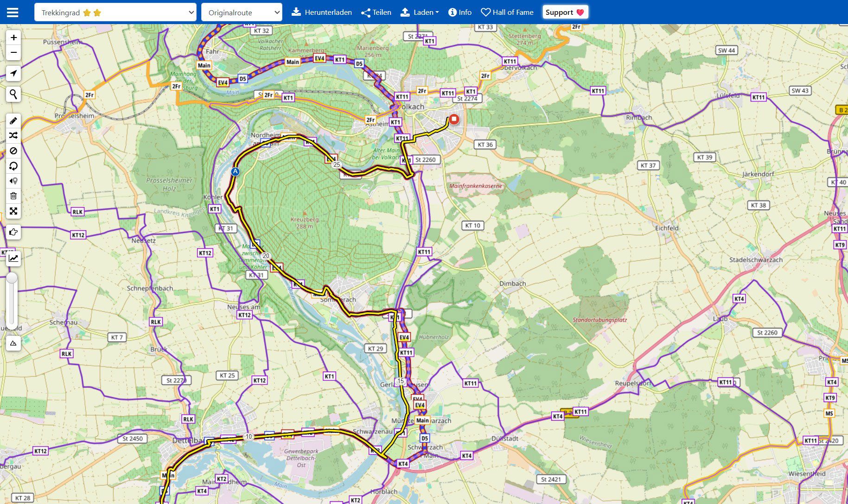Click Herunterladen in the top bar

click(321, 13)
